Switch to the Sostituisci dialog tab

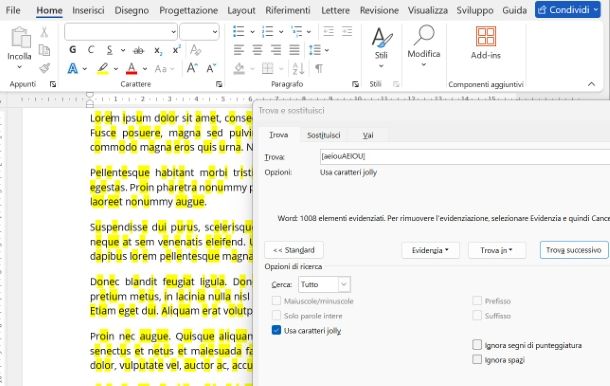[x=324, y=135]
